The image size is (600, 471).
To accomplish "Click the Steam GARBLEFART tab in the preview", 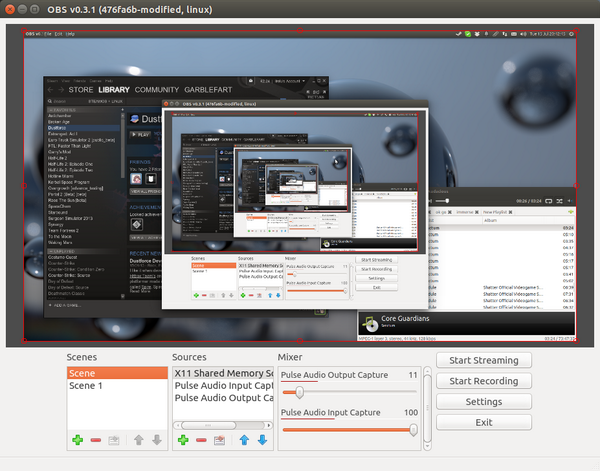I will pos(208,90).
